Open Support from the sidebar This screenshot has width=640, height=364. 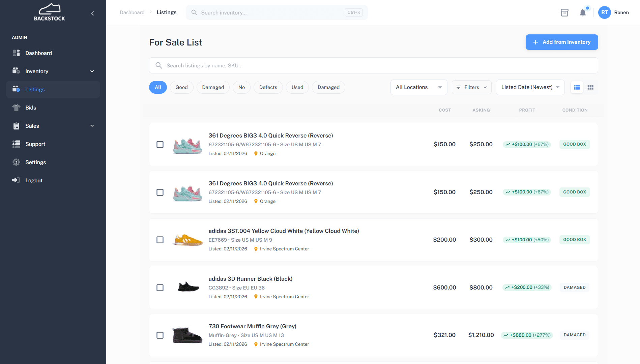click(x=35, y=144)
